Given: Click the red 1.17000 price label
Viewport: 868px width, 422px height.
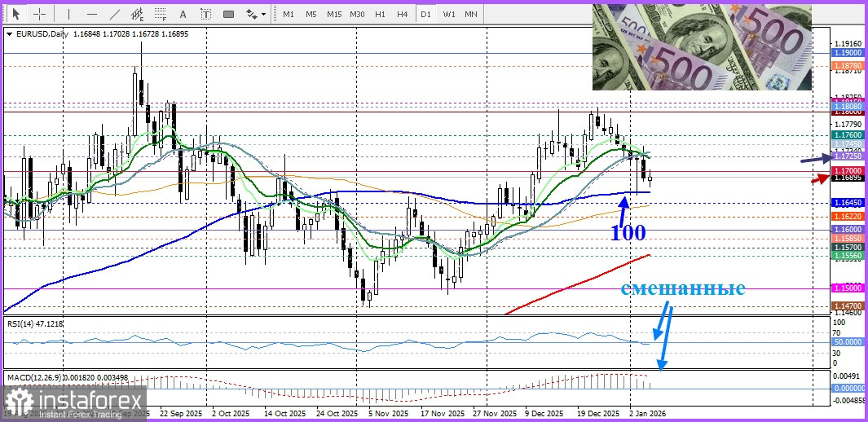Looking at the screenshot, I should tap(848, 171).
